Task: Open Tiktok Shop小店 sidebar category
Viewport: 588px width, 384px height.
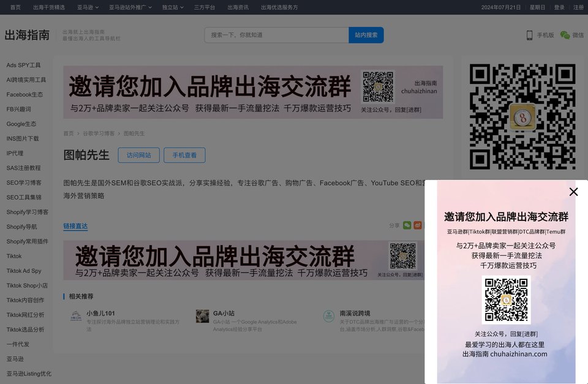Action: [27, 285]
